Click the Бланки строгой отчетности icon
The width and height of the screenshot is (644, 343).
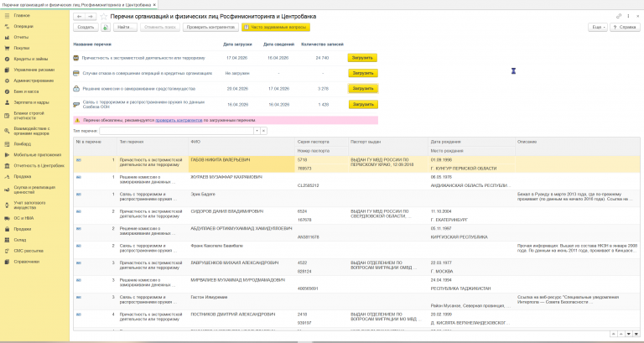(7, 116)
